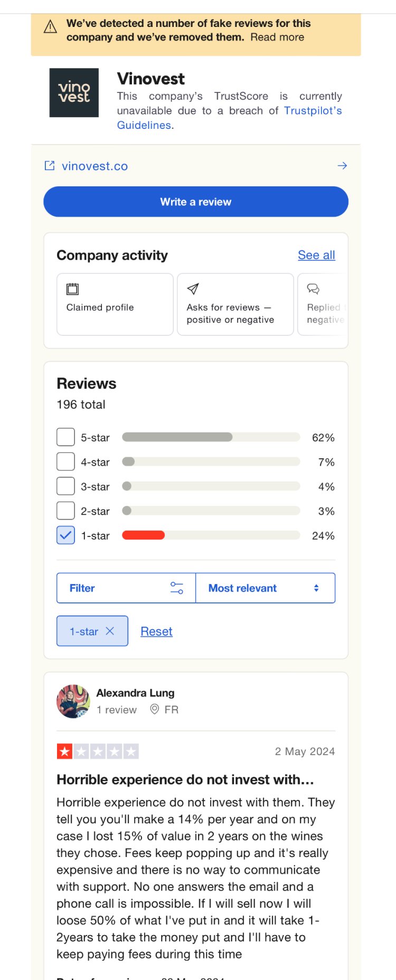The image size is (396, 980).
Task: Check the 5-star filter checkbox
Action: coord(65,437)
